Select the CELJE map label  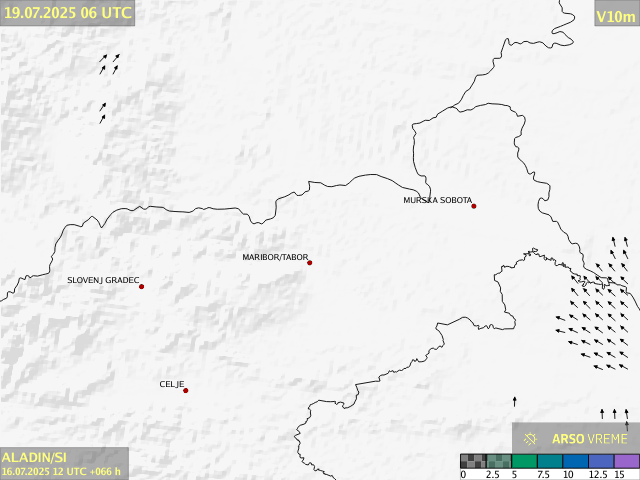click(171, 384)
